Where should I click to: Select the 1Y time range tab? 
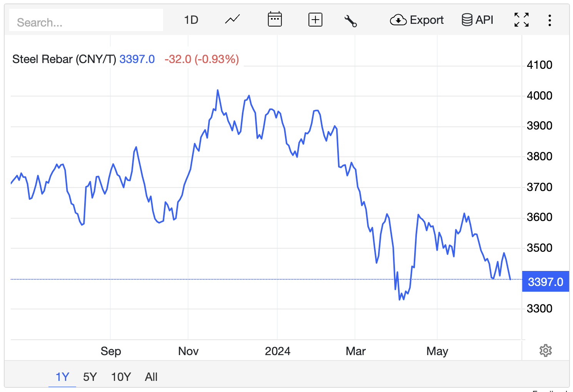click(62, 377)
